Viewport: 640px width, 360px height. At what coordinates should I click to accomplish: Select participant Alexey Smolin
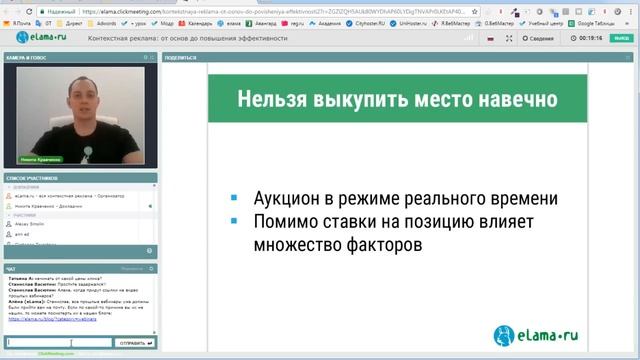point(29,224)
